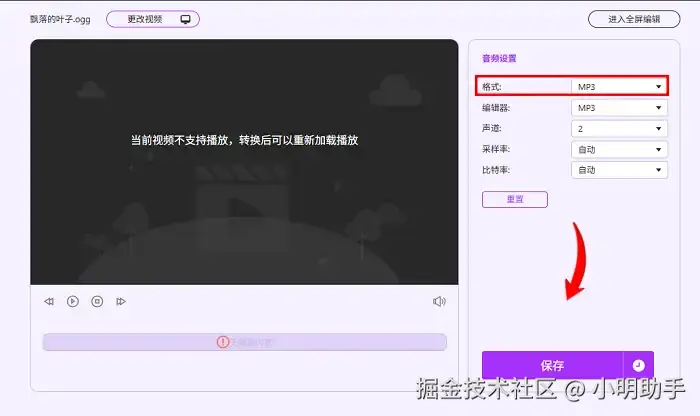Screen dimensions: 700x416
Task: Mute audio using the speaker icon
Action: tap(439, 302)
